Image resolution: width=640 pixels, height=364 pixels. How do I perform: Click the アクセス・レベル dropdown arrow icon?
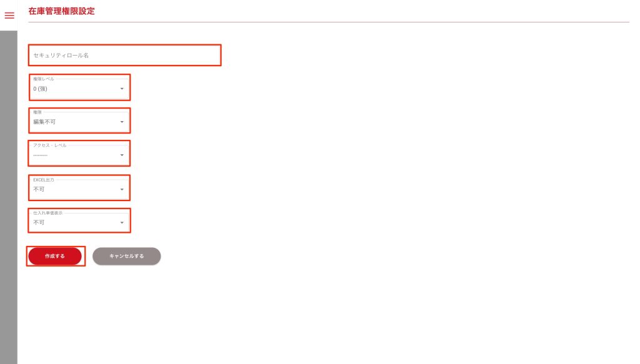[122, 155]
